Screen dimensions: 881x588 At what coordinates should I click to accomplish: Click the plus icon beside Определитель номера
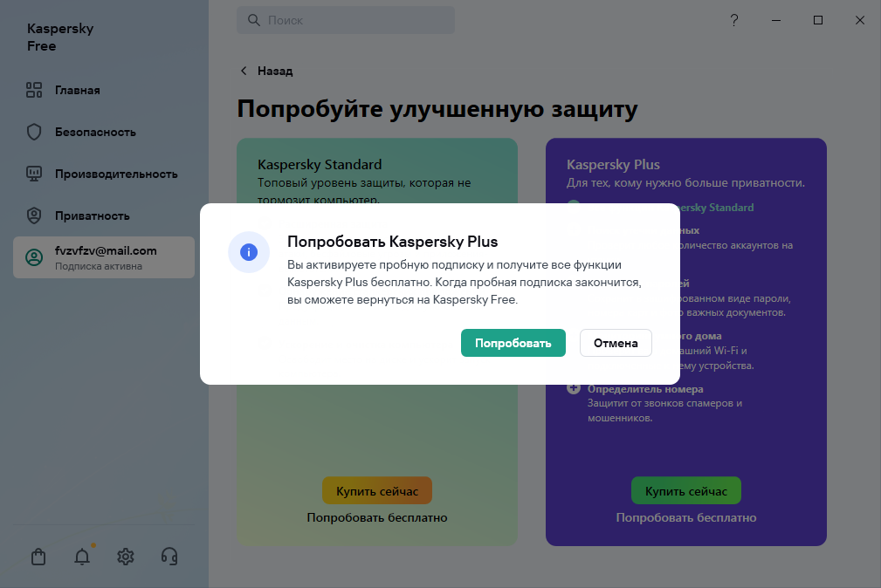click(573, 388)
